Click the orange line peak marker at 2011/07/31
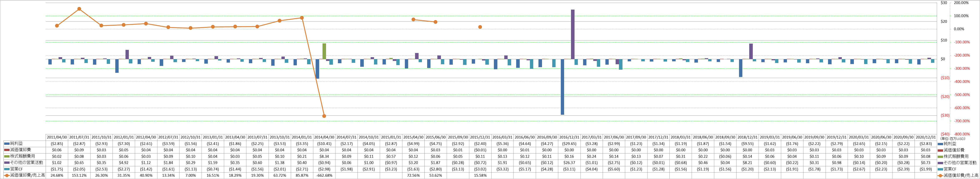980x179 pixels. 79,9
